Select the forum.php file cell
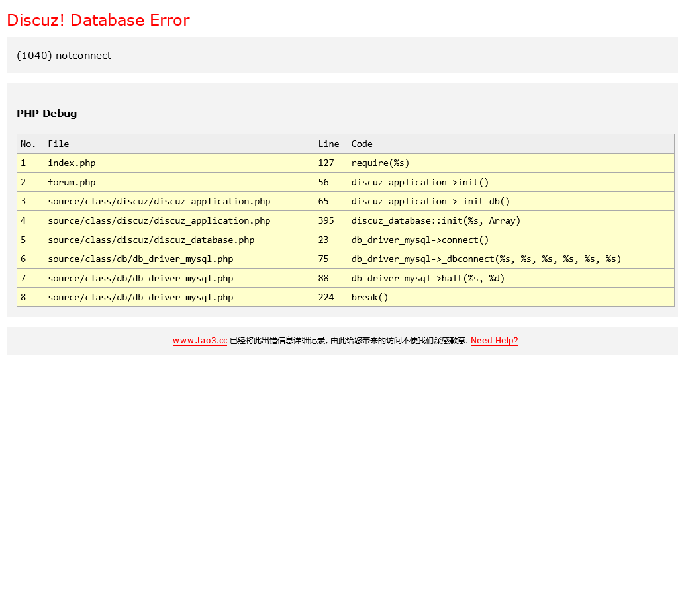Image resolution: width=678 pixels, height=616 pixels. click(x=72, y=182)
